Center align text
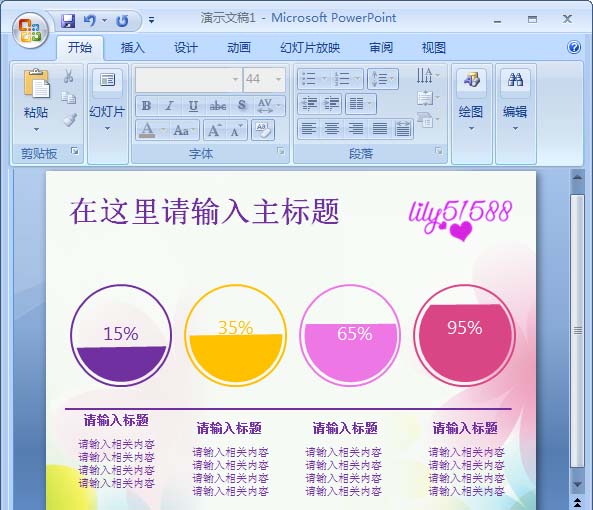This screenshot has height=510, width=593. click(x=332, y=129)
